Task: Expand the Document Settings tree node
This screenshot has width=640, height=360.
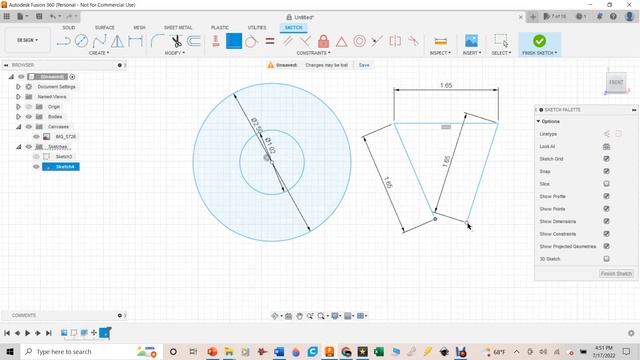Action: [18, 87]
